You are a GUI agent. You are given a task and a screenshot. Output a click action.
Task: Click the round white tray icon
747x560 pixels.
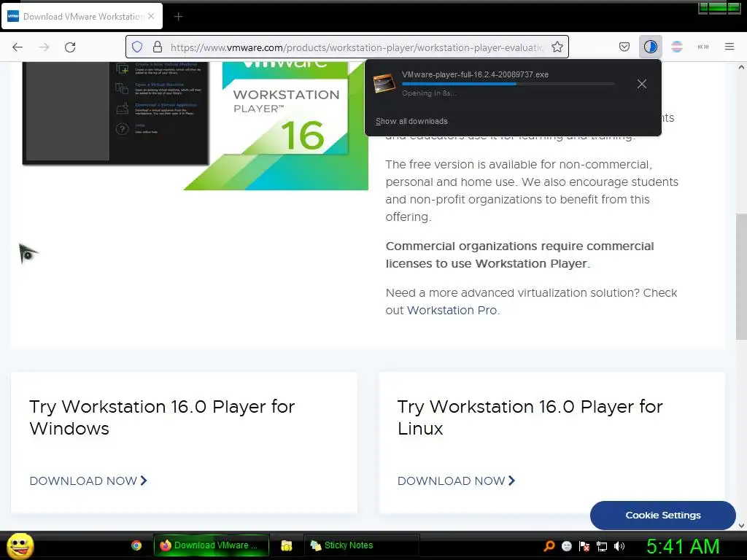566,545
